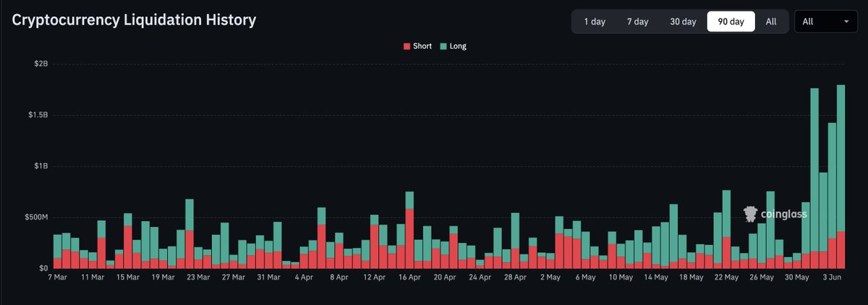Click the 28 Apr date label
This screenshot has height=305, width=868.
click(516, 277)
